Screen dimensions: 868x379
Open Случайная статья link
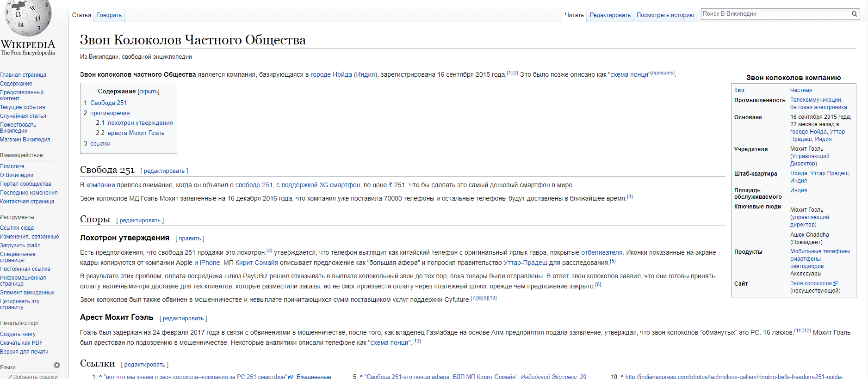[23, 116]
